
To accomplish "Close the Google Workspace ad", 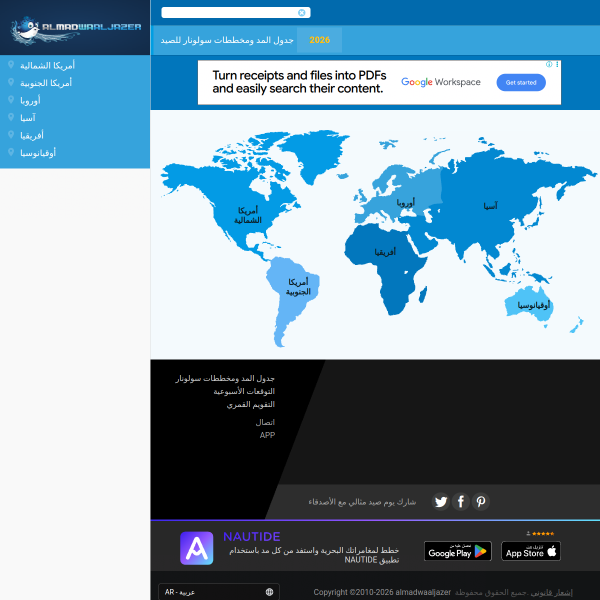I will [x=557, y=65].
